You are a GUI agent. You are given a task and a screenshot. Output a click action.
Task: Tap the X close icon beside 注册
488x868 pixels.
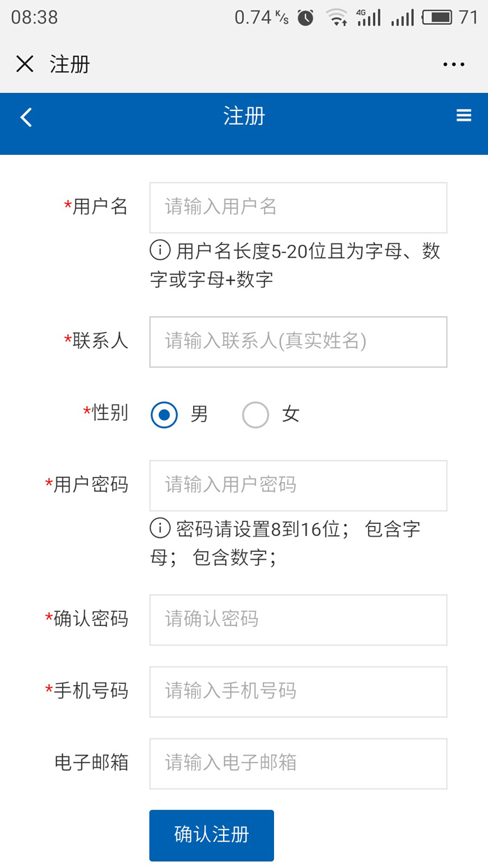tap(24, 64)
